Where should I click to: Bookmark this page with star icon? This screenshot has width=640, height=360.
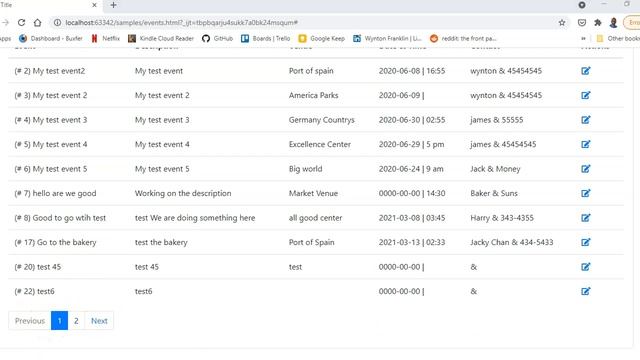[562, 22]
